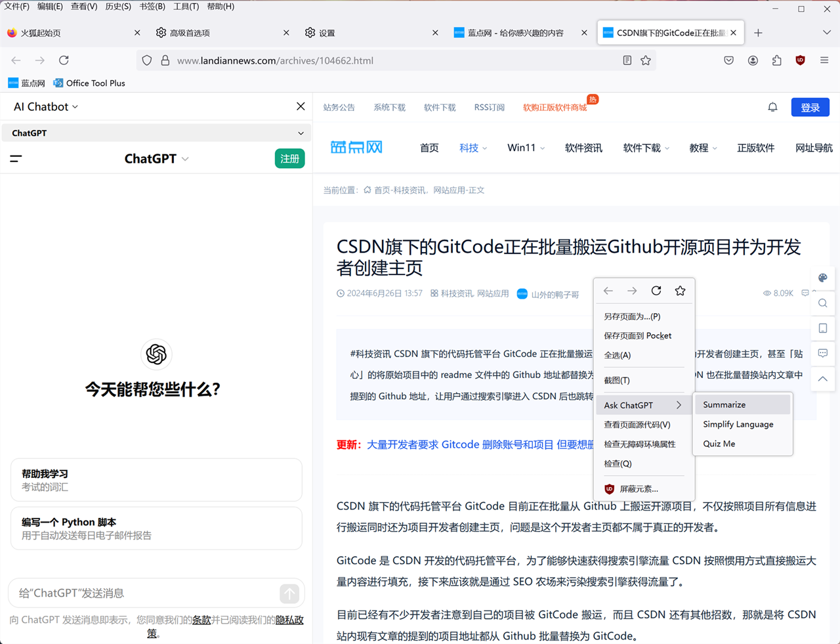The width and height of the screenshot is (840, 644).
Task: Open 书签(B) menu in menu bar
Action: pyautogui.click(x=152, y=7)
